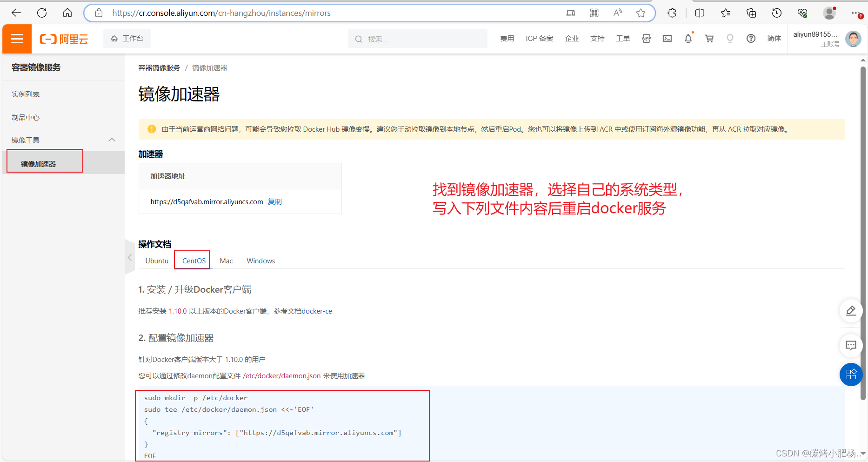This screenshot has width=868, height=462.
Task: Open the browser home page
Action: [x=67, y=13]
